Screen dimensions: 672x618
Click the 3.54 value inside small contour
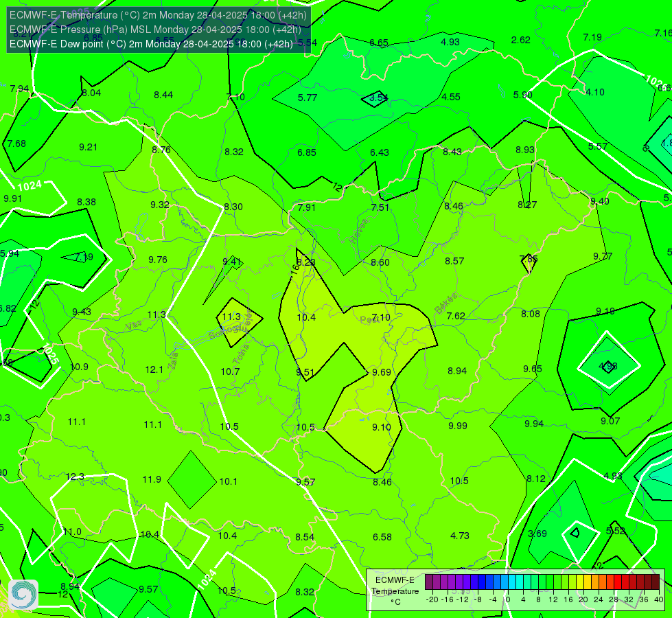click(378, 98)
